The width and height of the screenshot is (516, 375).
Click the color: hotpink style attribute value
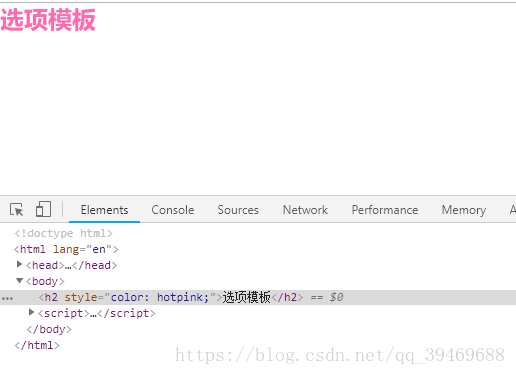tap(160, 297)
